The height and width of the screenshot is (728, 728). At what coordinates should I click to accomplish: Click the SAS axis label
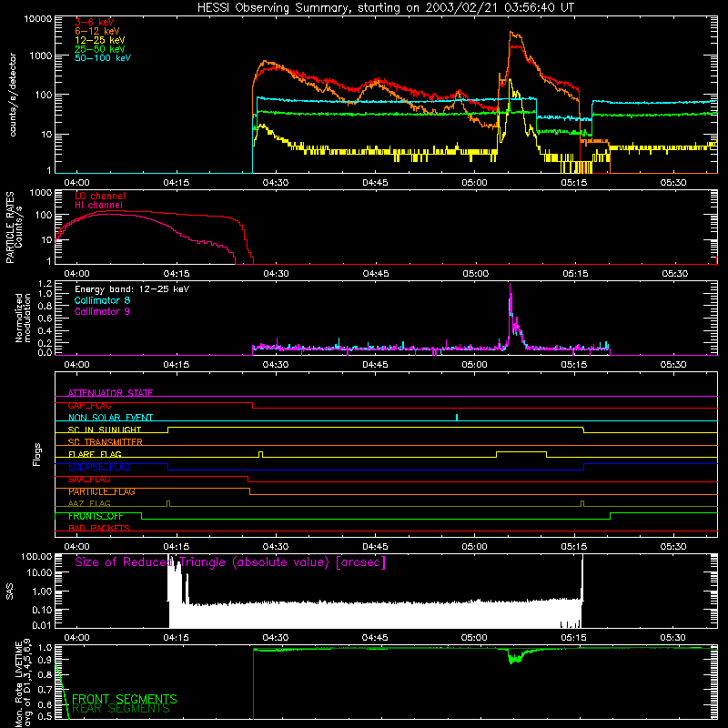pyautogui.click(x=10, y=591)
